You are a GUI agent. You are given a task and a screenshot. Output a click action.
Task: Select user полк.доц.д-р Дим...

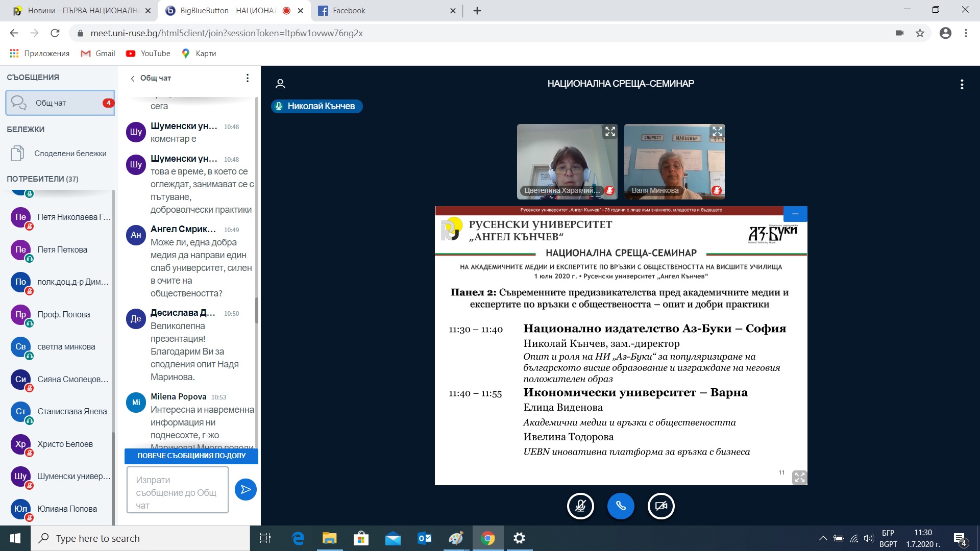(x=60, y=282)
